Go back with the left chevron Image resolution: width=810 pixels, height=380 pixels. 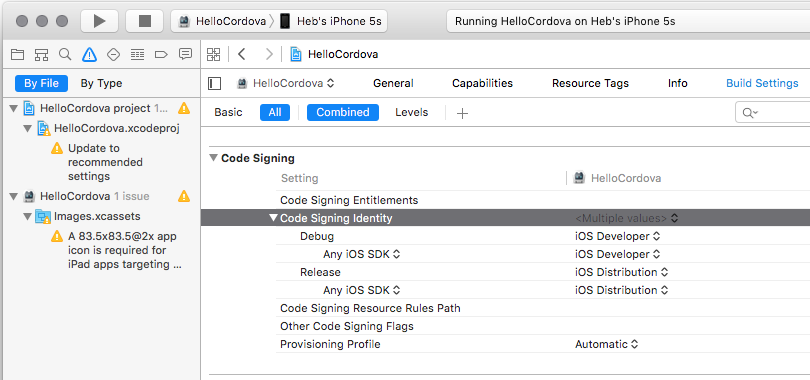(241, 54)
